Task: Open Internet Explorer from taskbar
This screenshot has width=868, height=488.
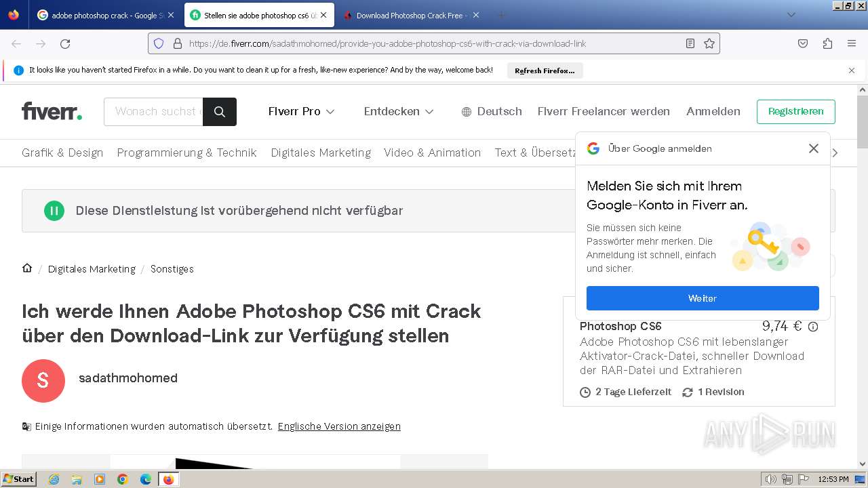Action: pyautogui.click(x=54, y=479)
